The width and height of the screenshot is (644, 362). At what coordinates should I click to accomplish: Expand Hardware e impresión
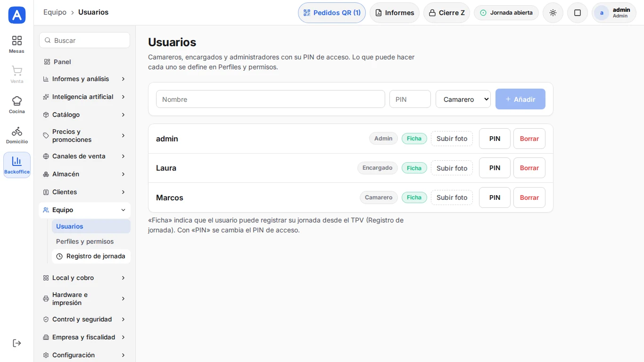point(84,299)
